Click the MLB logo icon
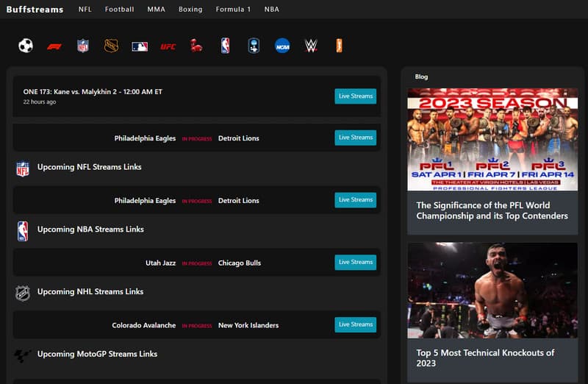Screen dimensions: 588x384 (140, 46)
